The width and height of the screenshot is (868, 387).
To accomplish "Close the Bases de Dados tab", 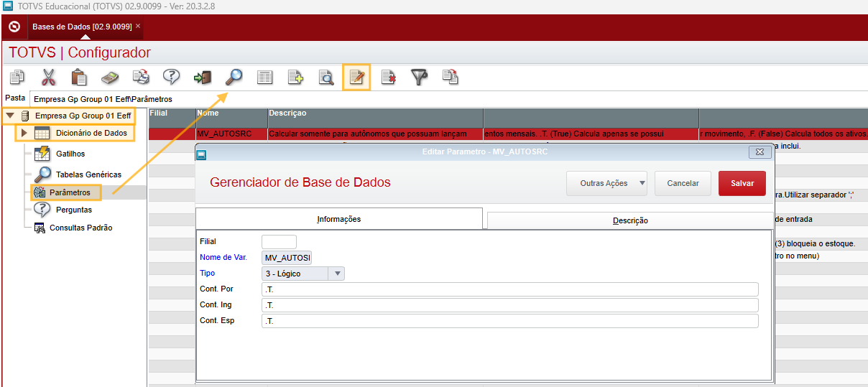I will pyautogui.click(x=138, y=26).
